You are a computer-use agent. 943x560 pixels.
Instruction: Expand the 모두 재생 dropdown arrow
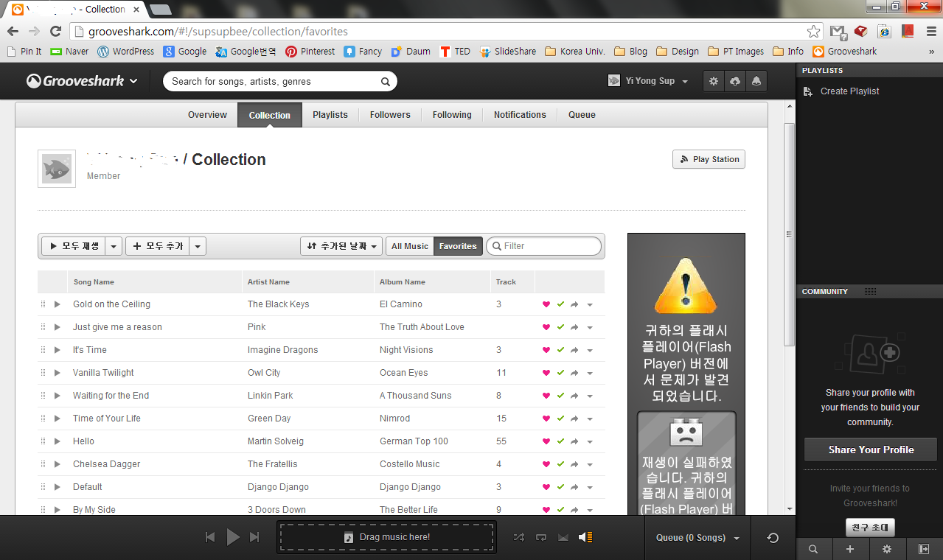114,246
